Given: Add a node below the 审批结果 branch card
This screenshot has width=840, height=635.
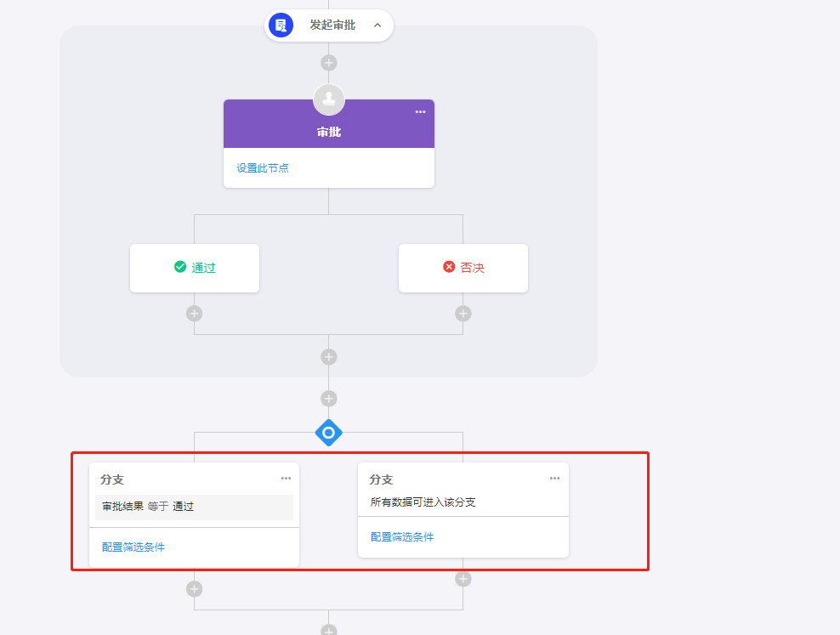Looking at the screenshot, I should (x=195, y=589).
